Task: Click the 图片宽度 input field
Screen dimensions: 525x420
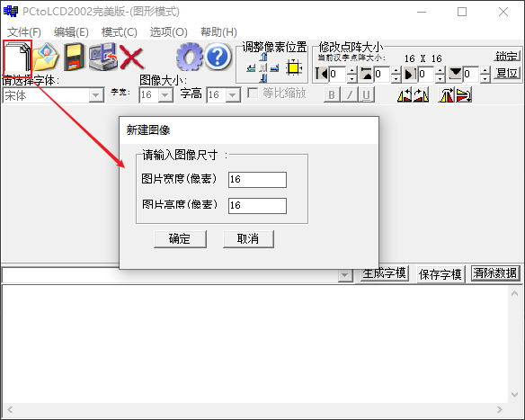Action: 257,180
